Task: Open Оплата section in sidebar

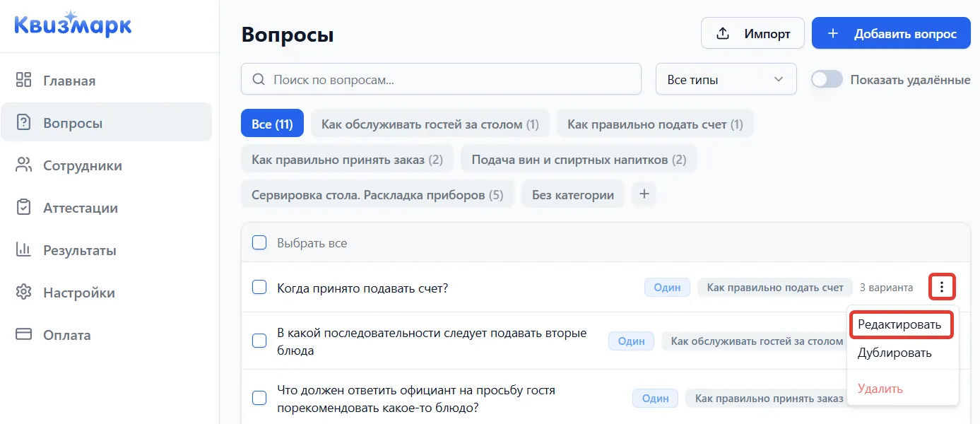Action: (106, 334)
